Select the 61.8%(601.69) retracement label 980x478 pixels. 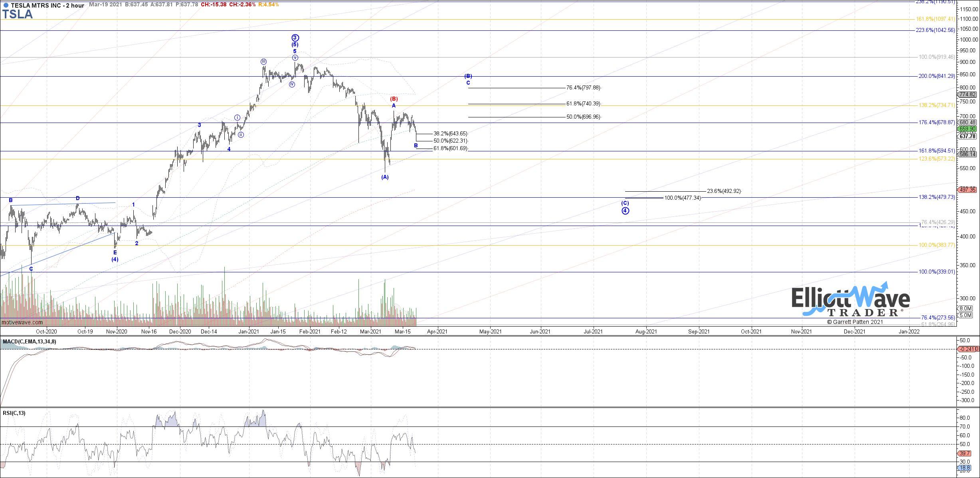click(450, 148)
